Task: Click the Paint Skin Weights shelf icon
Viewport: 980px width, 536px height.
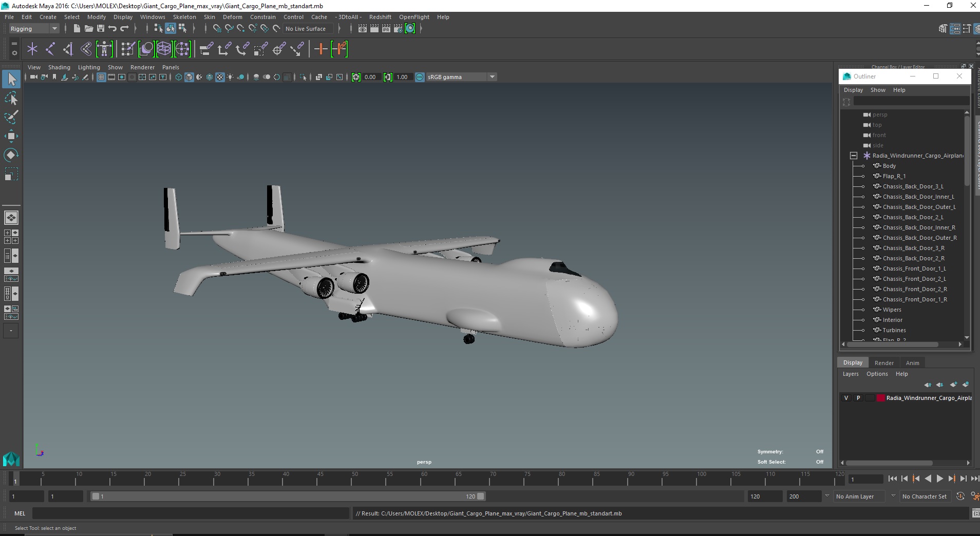Action: (x=128, y=49)
